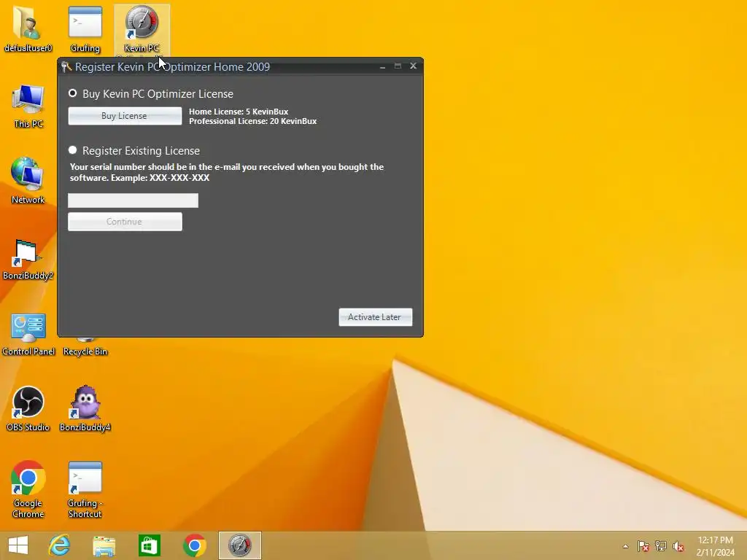Click the Professional License: 20 KevinBux text
The width and height of the screenshot is (747, 560).
click(x=253, y=121)
